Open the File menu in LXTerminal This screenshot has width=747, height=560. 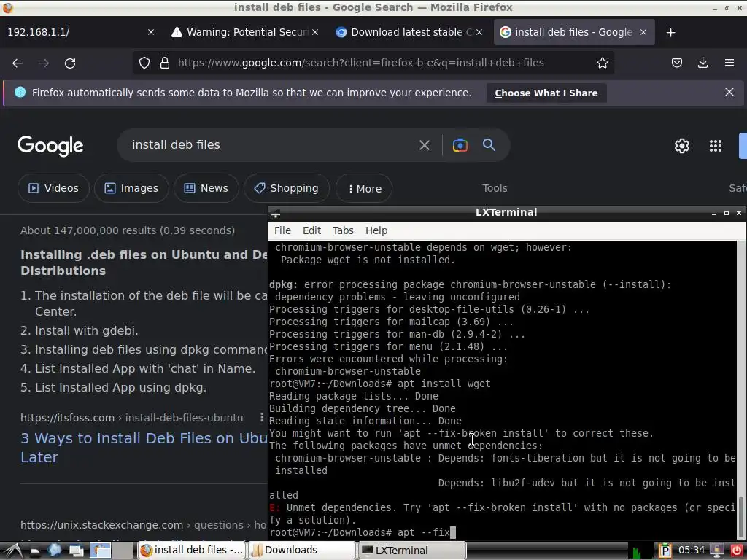[282, 230]
